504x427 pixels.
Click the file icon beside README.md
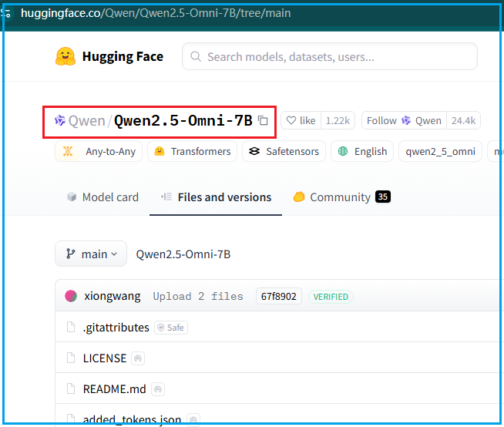[71, 388]
